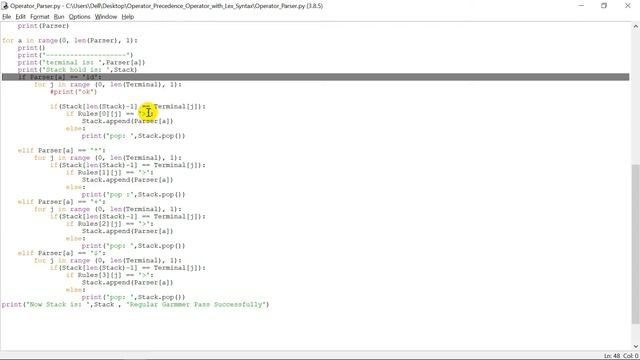The height and width of the screenshot is (360, 640).
Task: Click the line 'if Rules[1][j] == ">":'
Action: click(x=110, y=173)
